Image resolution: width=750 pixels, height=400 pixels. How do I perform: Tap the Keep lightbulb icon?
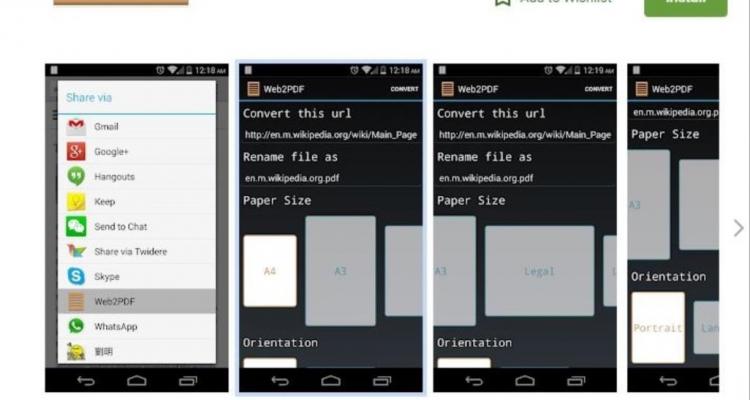(x=76, y=202)
